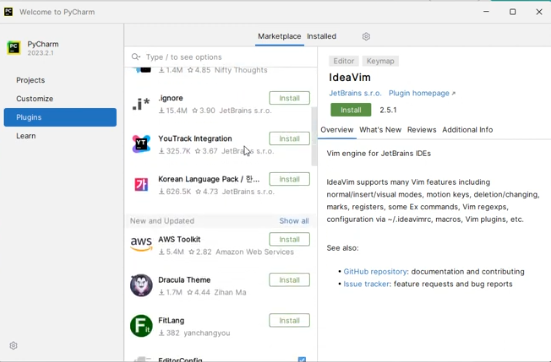
Task: Select the FitLang plugin name
Action: 171,321
